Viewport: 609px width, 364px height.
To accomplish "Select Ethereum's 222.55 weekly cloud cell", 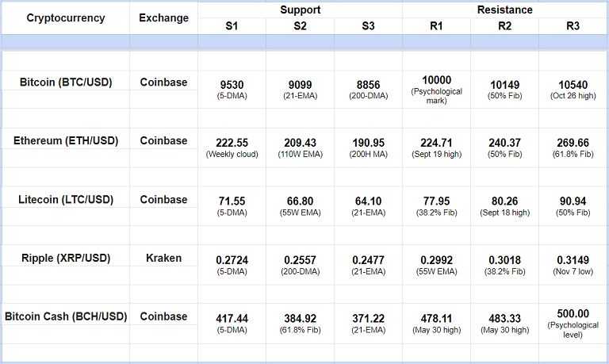I will [232, 147].
